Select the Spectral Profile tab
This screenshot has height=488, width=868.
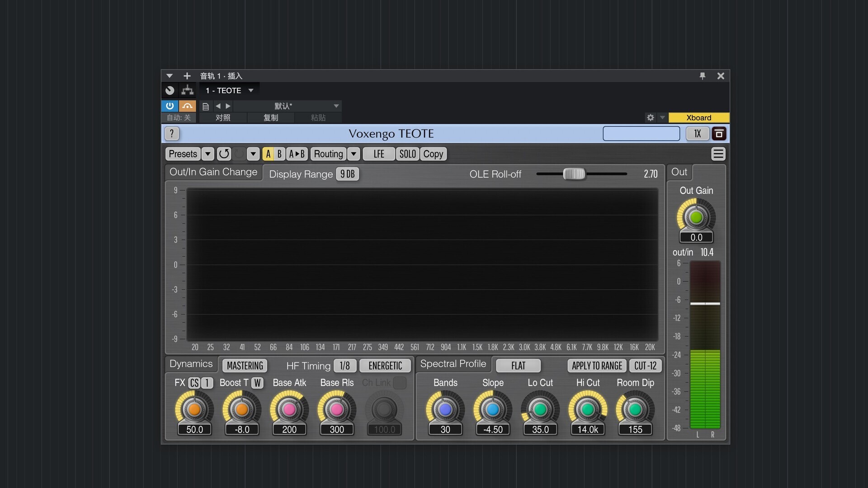[453, 364]
